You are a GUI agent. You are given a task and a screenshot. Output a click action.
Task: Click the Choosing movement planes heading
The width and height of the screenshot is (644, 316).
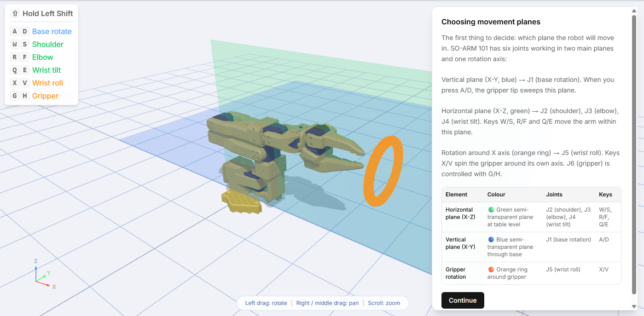[491, 22]
